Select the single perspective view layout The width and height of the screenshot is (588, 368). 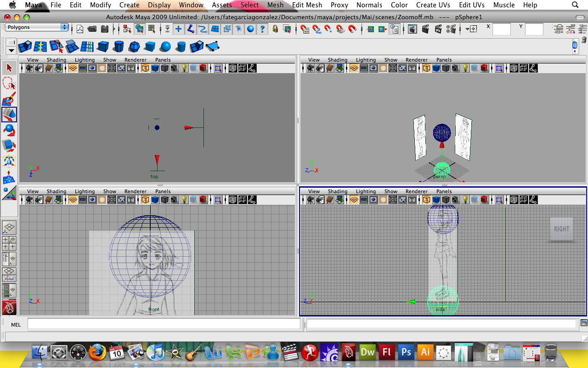pos(9,228)
